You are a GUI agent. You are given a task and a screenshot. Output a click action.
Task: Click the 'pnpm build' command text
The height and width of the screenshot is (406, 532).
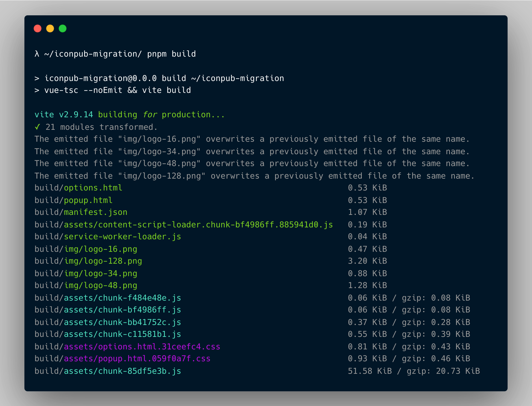[x=171, y=54]
